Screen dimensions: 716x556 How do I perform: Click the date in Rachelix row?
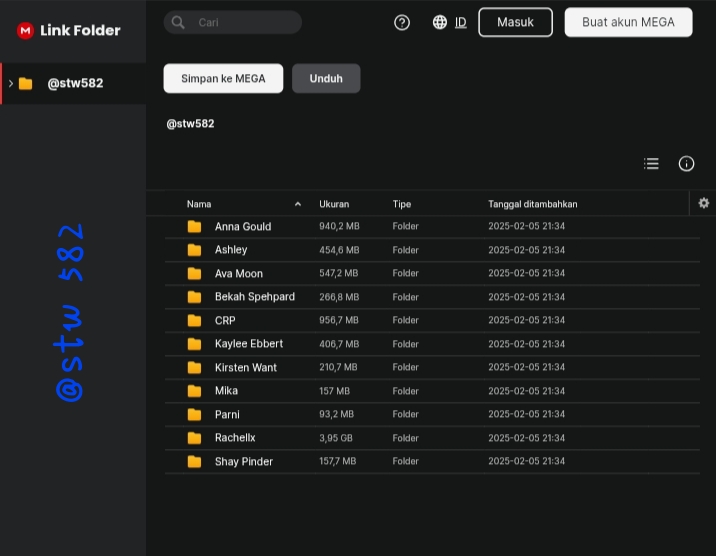(x=526, y=438)
